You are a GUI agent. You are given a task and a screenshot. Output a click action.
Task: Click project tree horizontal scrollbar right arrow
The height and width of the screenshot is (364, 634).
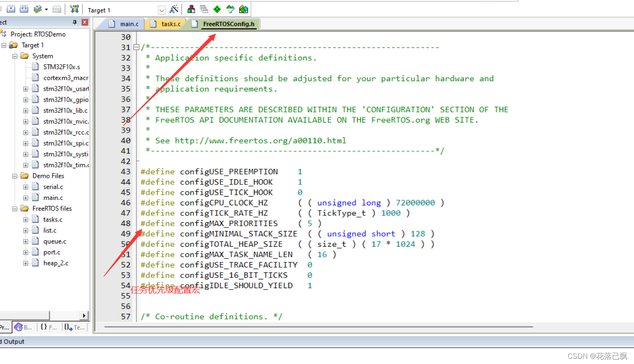point(85,315)
